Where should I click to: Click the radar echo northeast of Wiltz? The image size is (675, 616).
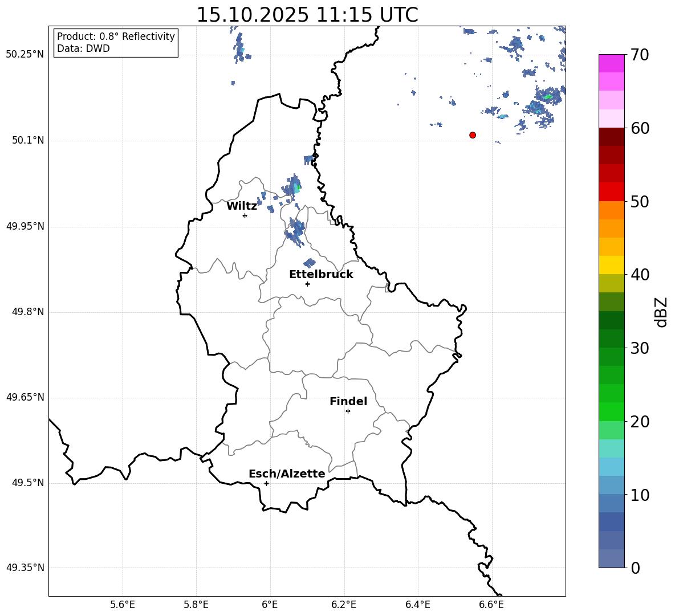click(x=292, y=186)
